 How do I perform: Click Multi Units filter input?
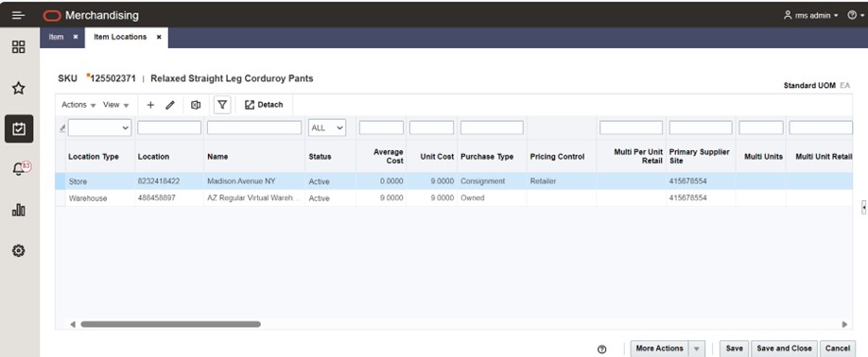761,127
